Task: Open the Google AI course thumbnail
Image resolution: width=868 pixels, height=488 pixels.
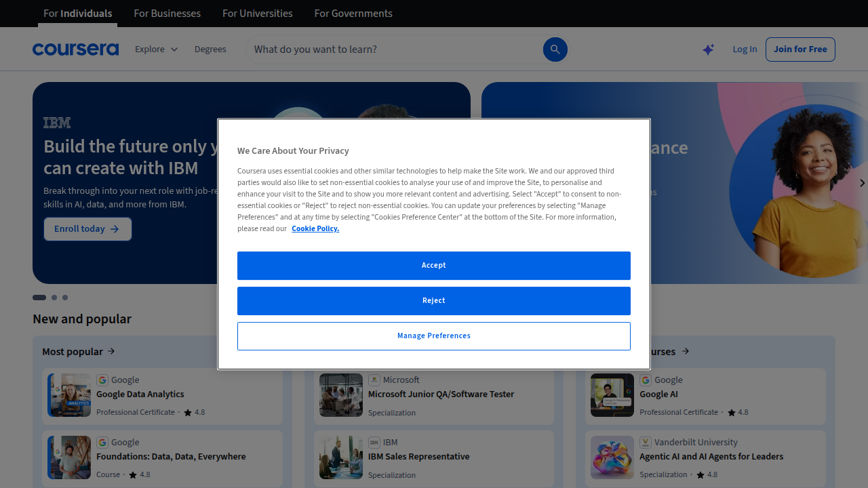Action: click(x=612, y=395)
